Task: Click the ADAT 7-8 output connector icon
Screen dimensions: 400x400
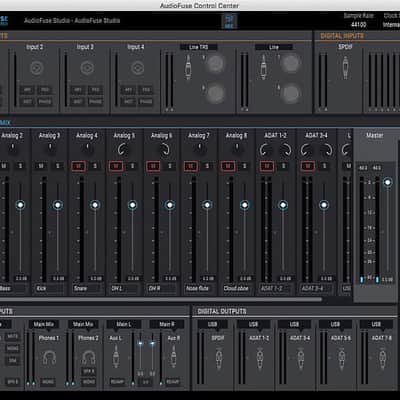Action: tap(383, 358)
